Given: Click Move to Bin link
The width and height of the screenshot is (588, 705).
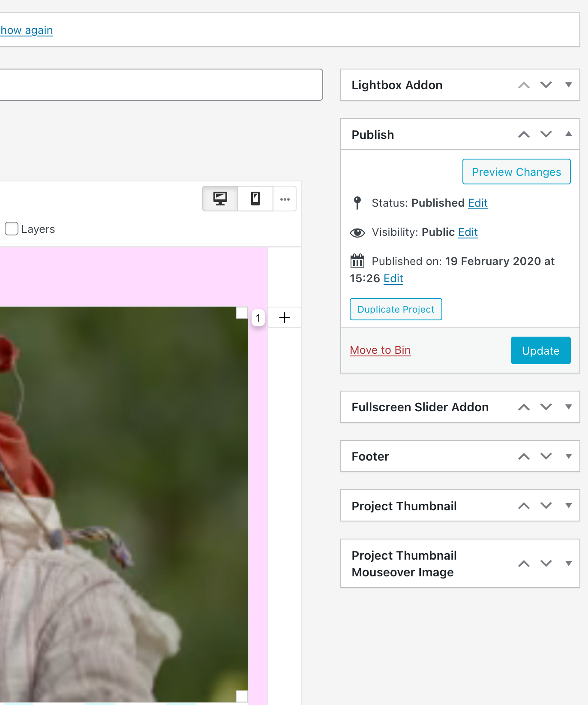Looking at the screenshot, I should tap(380, 350).
